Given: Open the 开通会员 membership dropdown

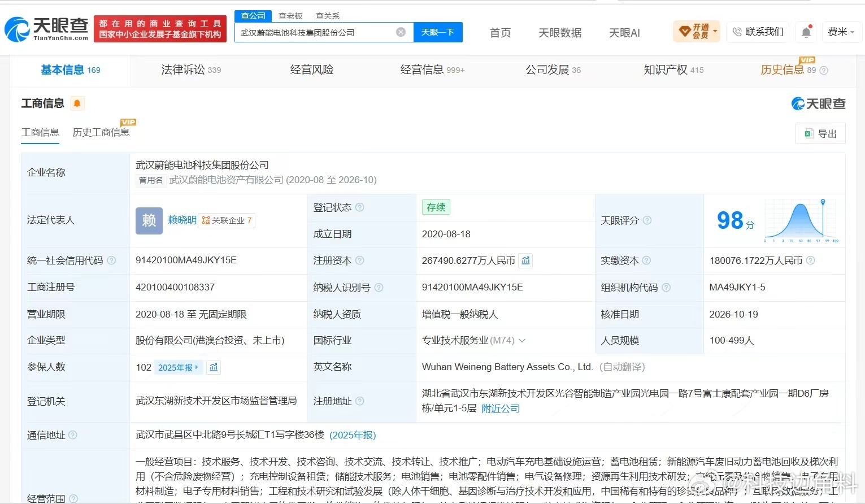Looking at the screenshot, I should [x=697, y=32].
